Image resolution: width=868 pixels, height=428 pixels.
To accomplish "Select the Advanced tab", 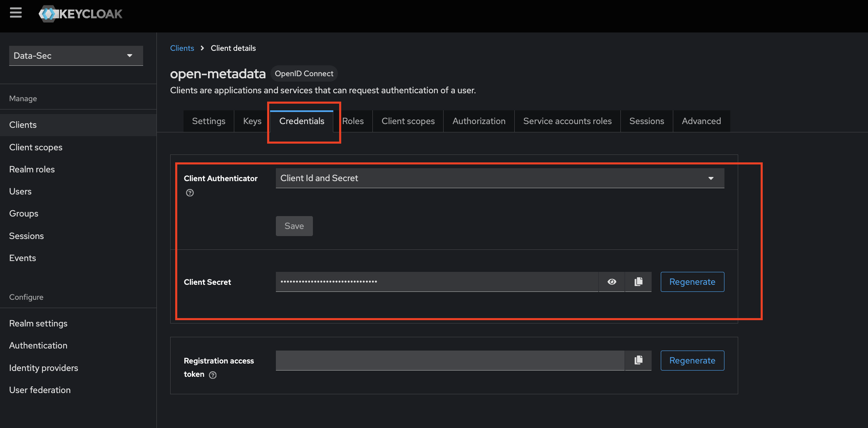I will pyautogui.click(x=701, y=121).
